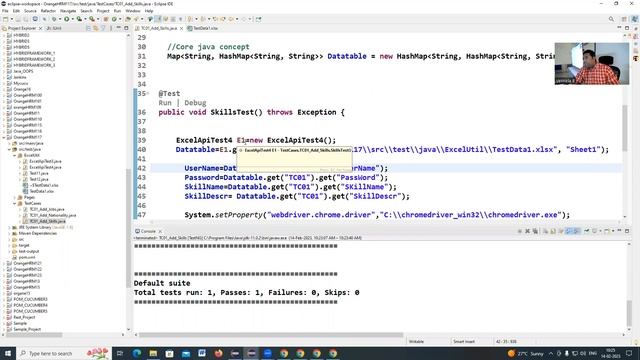Maximize the editor area

click(x=627, y=28)
